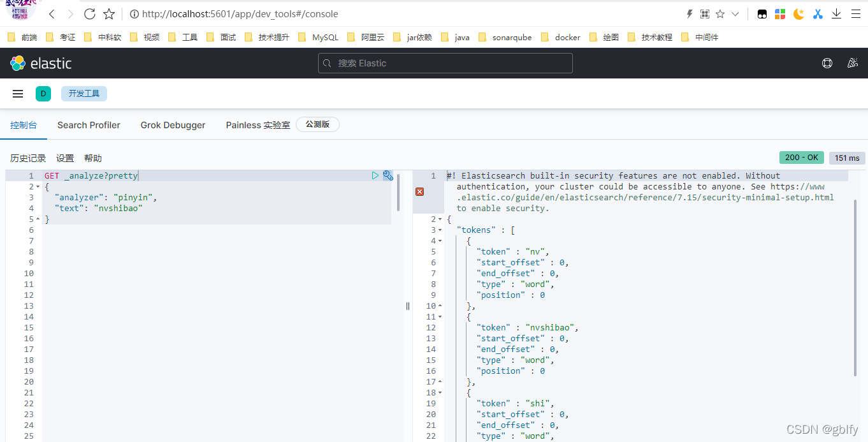The width and height of the screenshot is (868, 442).
Task: Open the java bookmark folder
Action: coord(456,37)
